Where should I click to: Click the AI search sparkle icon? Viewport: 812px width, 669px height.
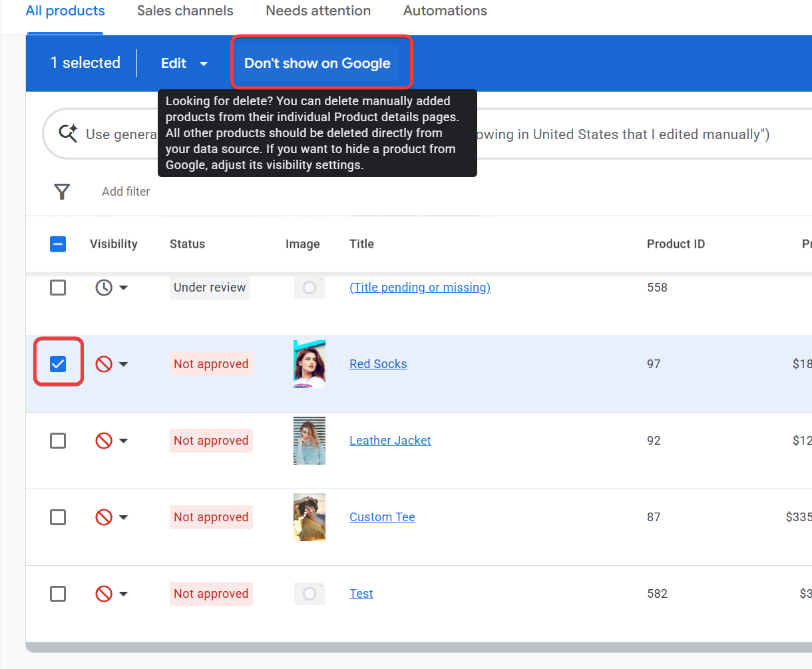[x=68, y=133]
